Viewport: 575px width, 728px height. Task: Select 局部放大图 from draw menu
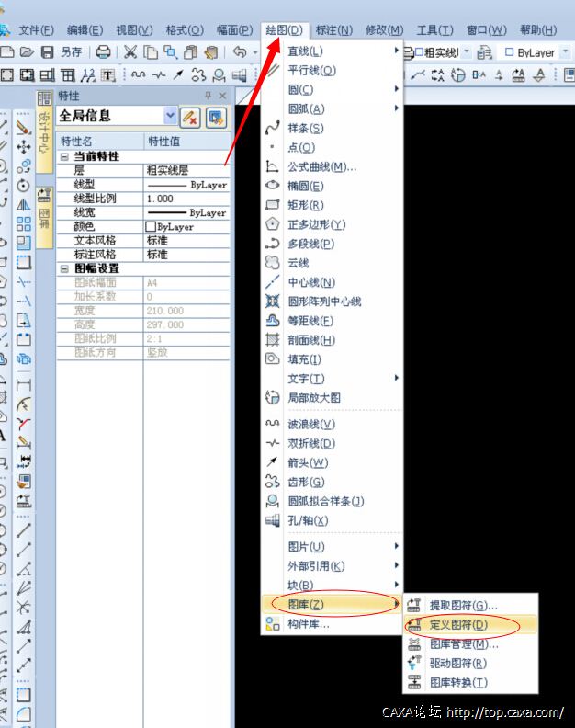(333, 398)
